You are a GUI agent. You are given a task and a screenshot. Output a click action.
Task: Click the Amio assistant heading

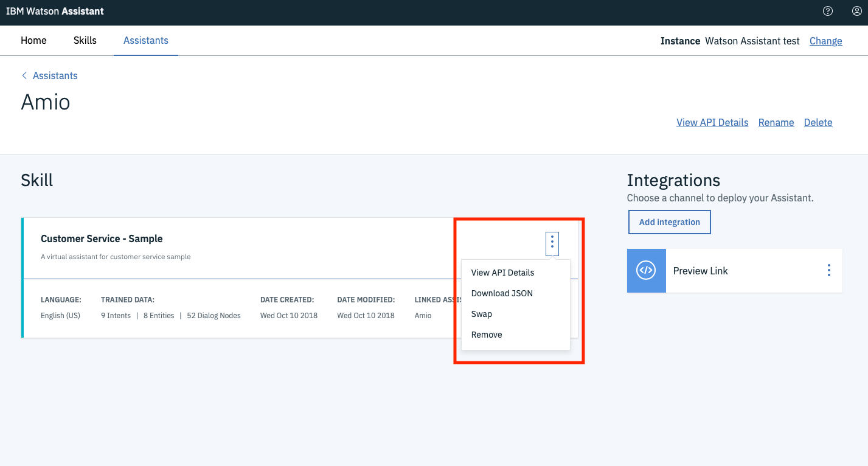click(x=46, y=102)
